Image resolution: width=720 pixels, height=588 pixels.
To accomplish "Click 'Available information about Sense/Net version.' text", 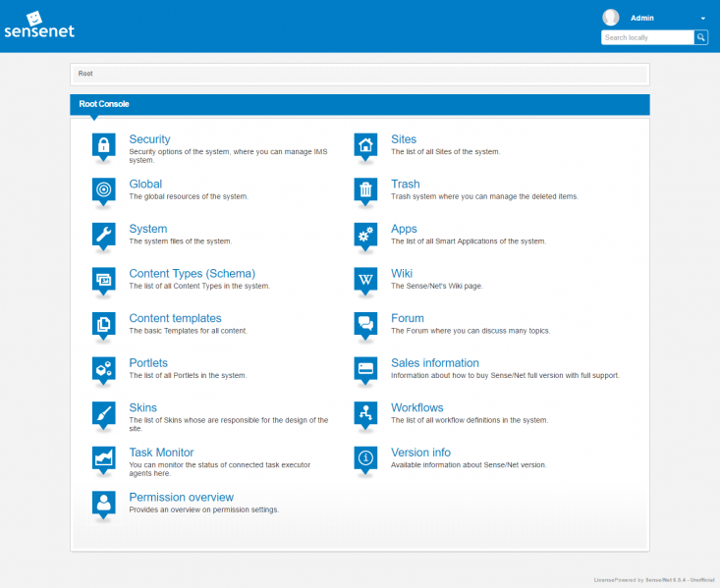I will 469,465.
